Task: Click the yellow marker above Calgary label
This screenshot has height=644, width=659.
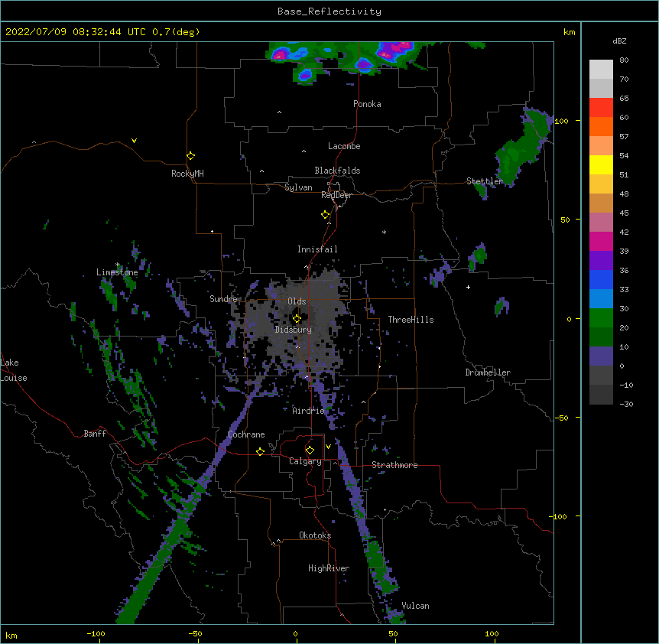Action: coord(310,450)
